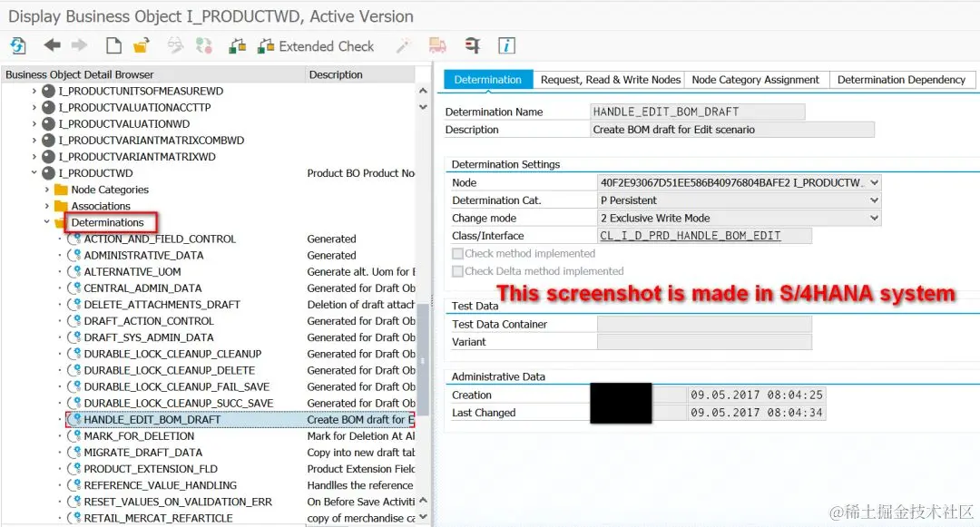The image size is (980, 527).
Task: Select ADMINISTRATIVE_DATA determination
Action: click(143, 256)
